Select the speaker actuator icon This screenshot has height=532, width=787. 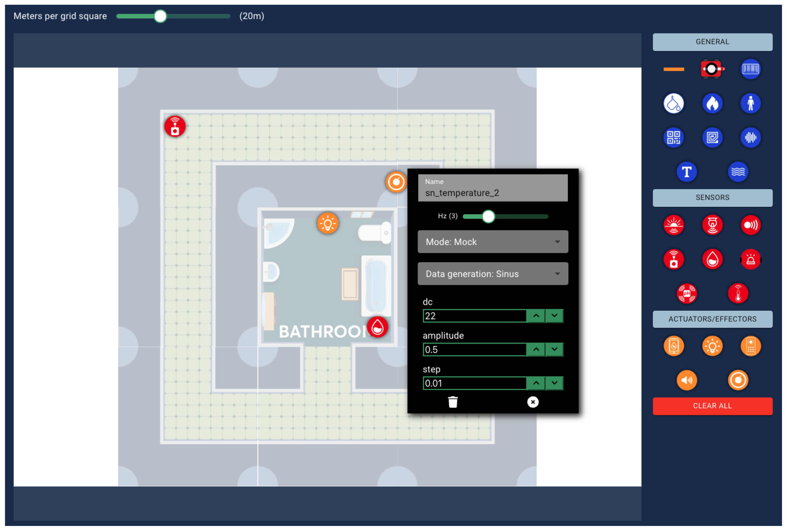point(686,380)
